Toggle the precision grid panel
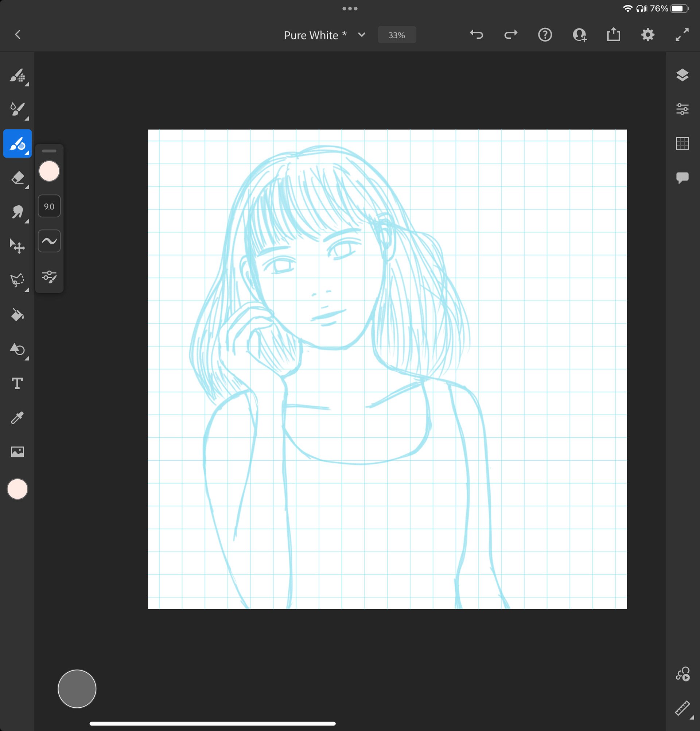Screen dimensions: 700x731 (682, 144)
